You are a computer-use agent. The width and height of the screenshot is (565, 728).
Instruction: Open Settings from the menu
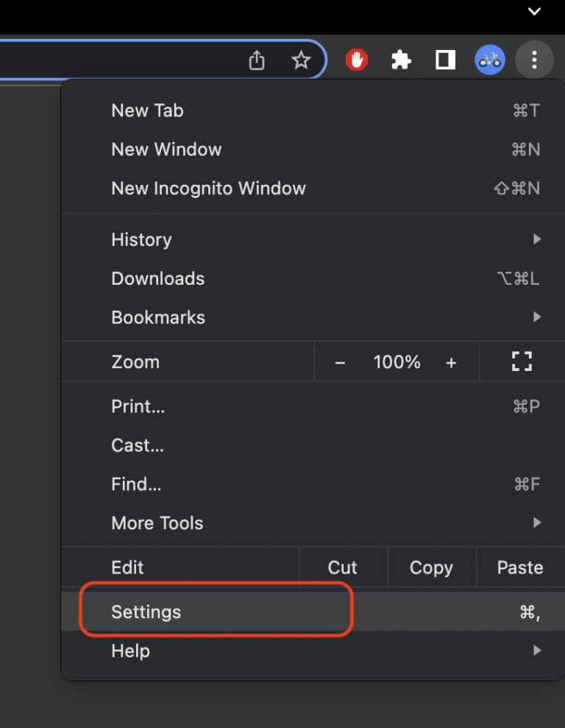pyautogui.click(x=146, y=612)
